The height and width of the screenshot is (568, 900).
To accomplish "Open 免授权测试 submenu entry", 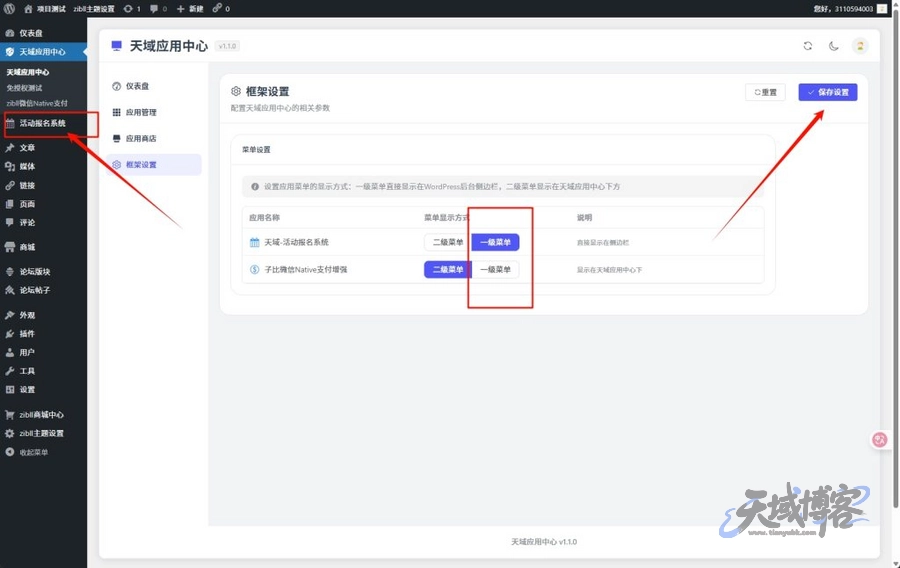I will click(x=24, y=88).
